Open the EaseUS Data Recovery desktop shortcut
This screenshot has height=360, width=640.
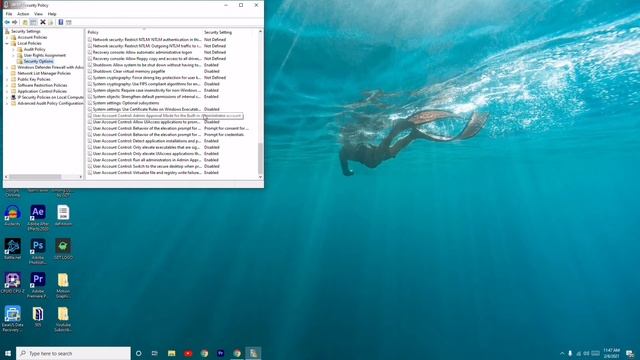tap(13, 318)
